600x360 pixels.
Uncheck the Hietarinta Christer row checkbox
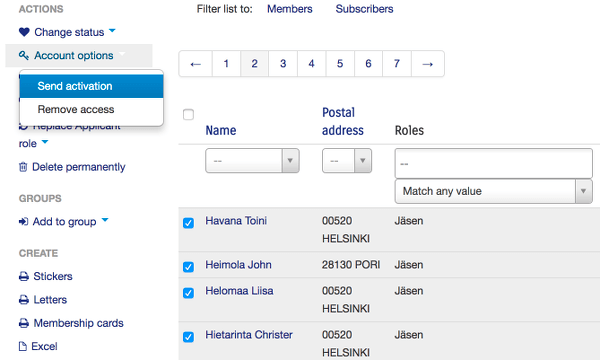(188, 337)
